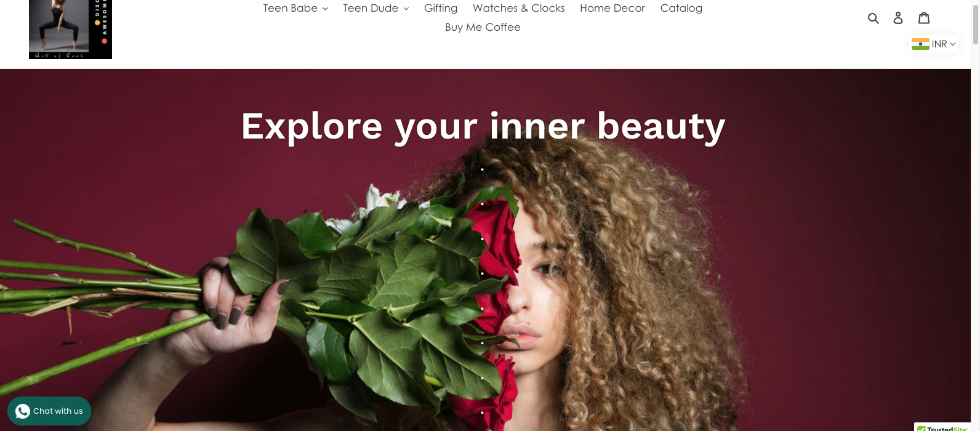The image size is (980, 431).
Task: Click the Chat with us button
Action: pos(49,411)
